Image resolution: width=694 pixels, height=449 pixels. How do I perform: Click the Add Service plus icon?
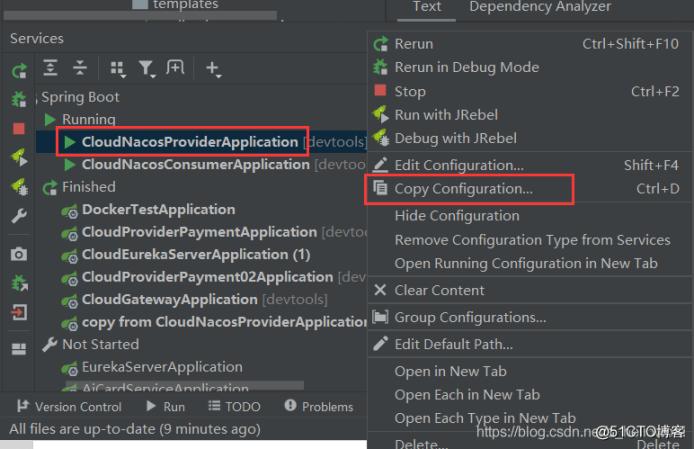coord(212,68)
